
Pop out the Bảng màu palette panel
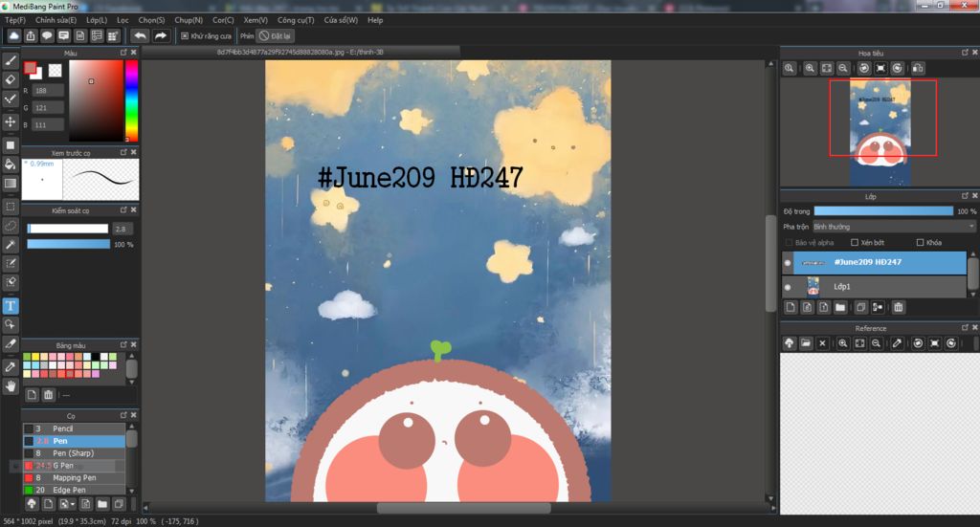pyautogui.click(x=123, y=344)
